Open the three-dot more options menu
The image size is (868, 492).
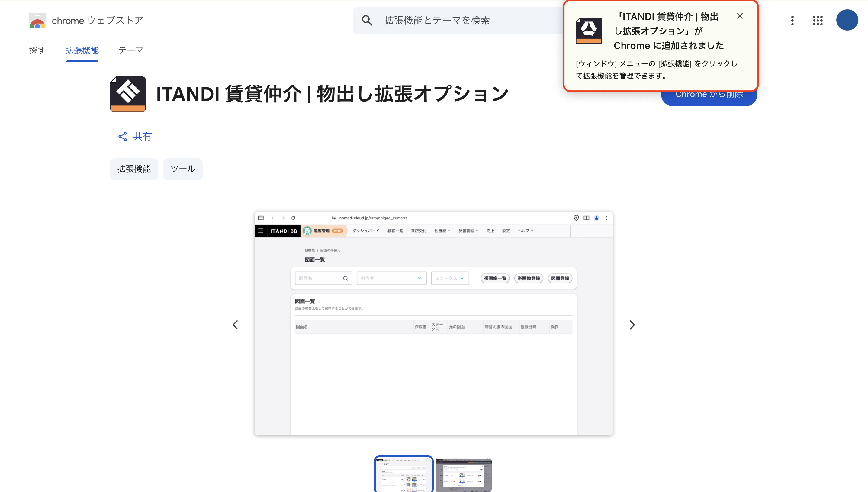click(792, 21)
